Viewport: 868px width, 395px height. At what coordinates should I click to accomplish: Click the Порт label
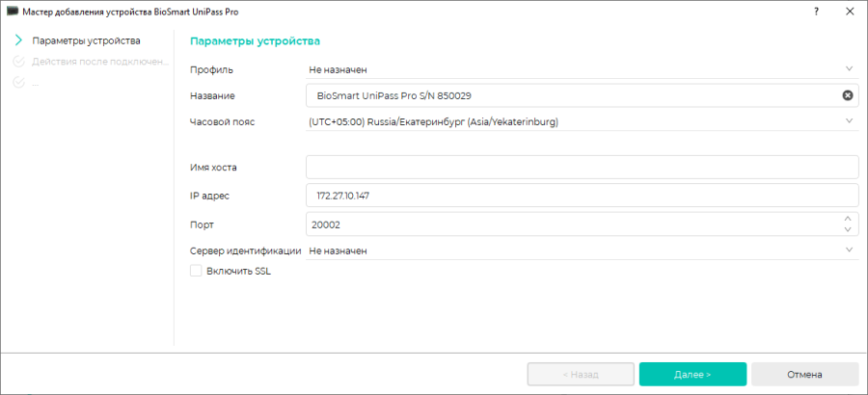tap(202, 224)
